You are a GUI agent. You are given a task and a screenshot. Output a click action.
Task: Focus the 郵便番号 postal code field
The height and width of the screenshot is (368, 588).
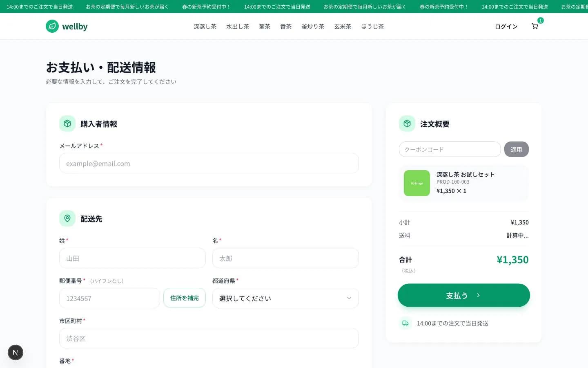pyautogui.click(x=109, y=298)
